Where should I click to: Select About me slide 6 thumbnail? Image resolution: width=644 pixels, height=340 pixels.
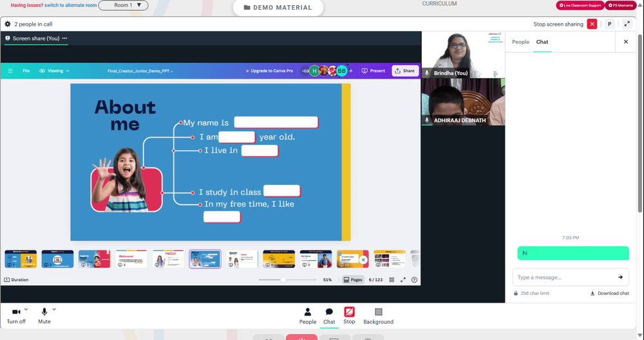coord(205,259)
